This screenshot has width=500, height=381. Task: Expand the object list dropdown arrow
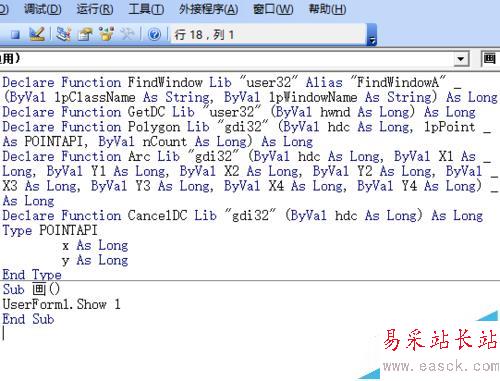(461, 59)
